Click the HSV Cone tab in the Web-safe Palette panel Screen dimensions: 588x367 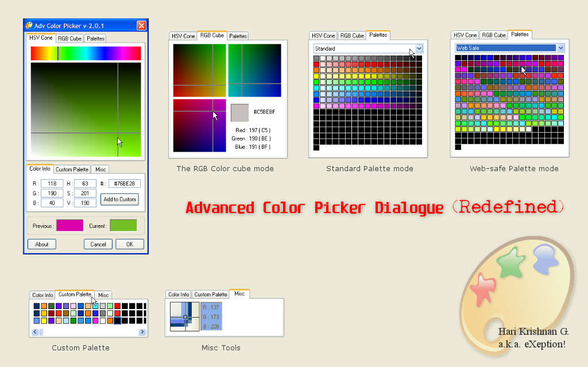pyautogui.click(x=465, y=35)
